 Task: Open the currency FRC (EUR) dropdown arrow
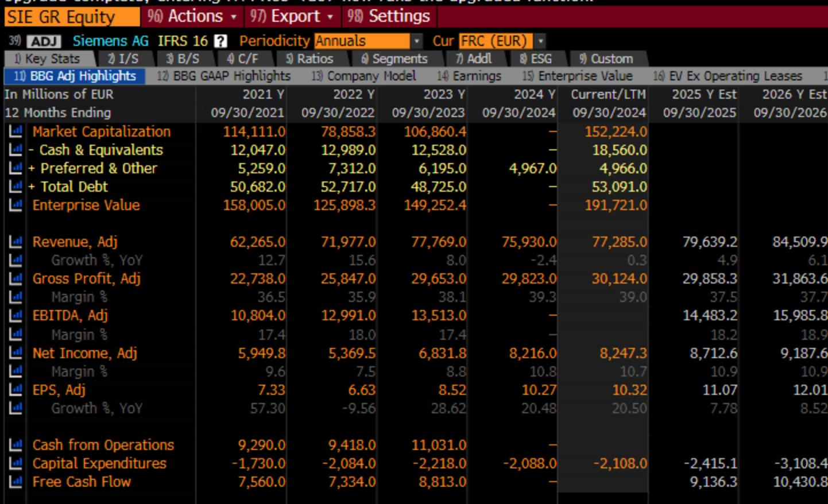540,41
